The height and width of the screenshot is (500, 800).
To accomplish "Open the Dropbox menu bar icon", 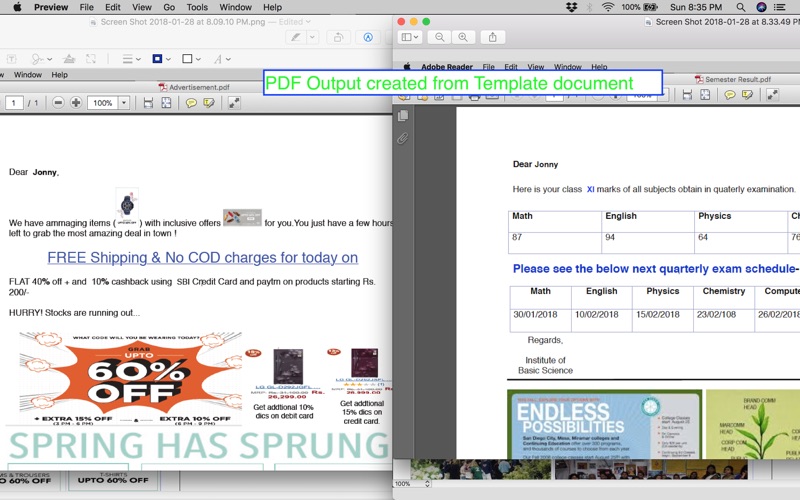I will click(571, 7).
